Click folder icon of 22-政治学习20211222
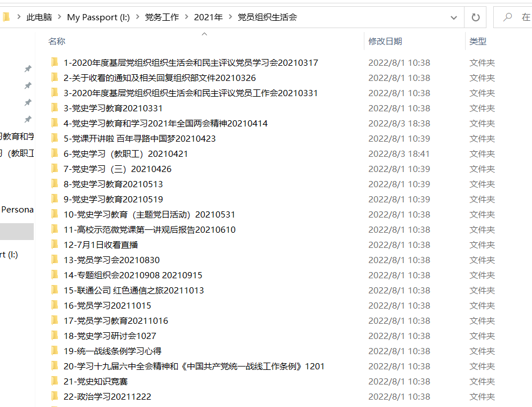 55,396
